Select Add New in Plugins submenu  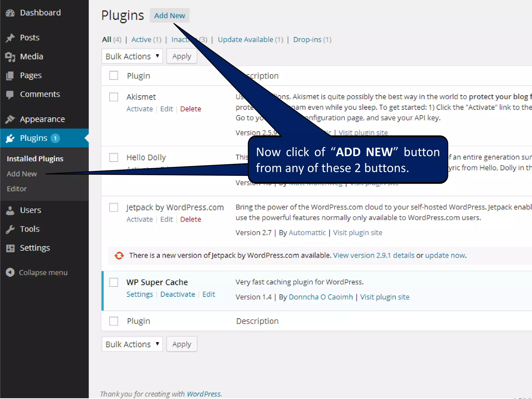tap(22, 174)
